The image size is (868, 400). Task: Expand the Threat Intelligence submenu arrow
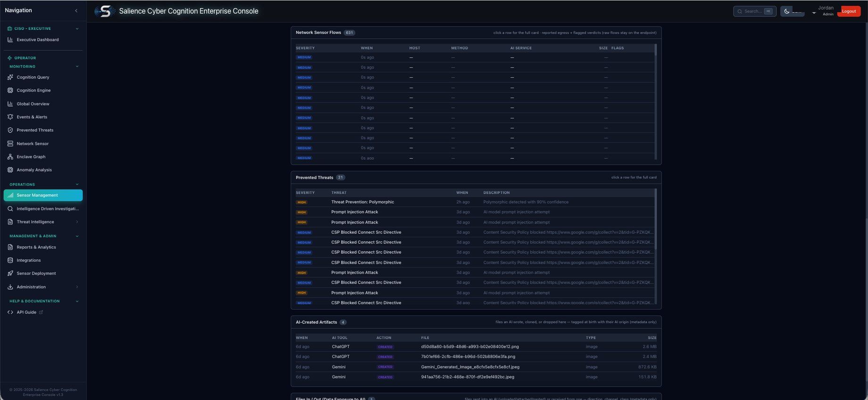click(x=77, y=222)
